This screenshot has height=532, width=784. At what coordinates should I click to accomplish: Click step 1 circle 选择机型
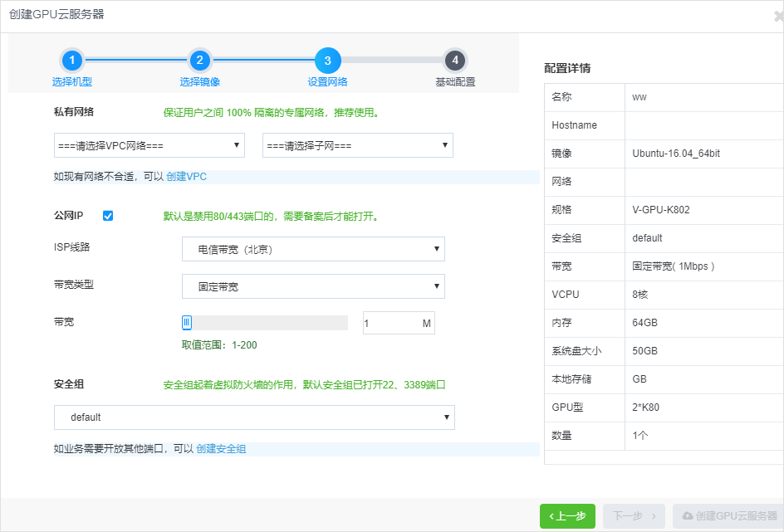(72, 61)
